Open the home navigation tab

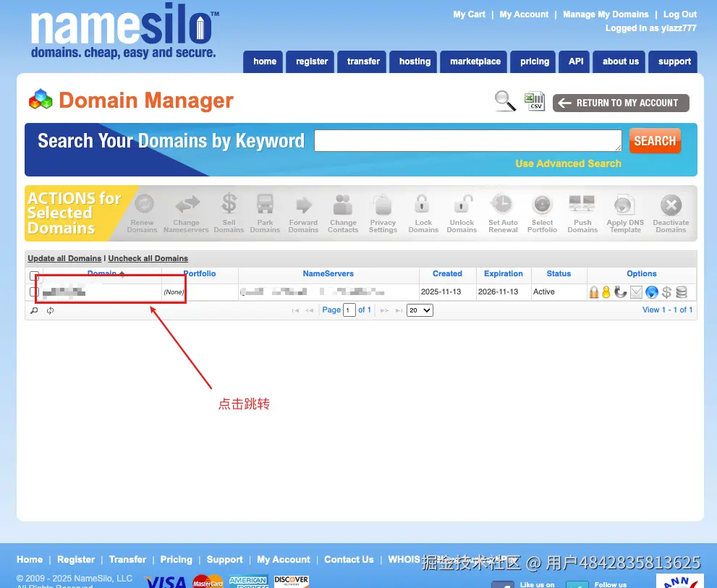[x=263, y=61]
